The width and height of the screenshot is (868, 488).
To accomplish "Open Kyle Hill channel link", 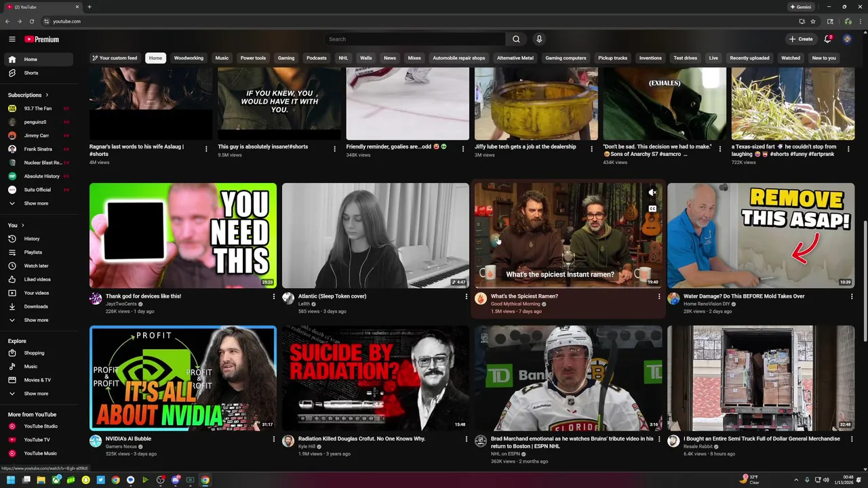I will click(307, 447).
